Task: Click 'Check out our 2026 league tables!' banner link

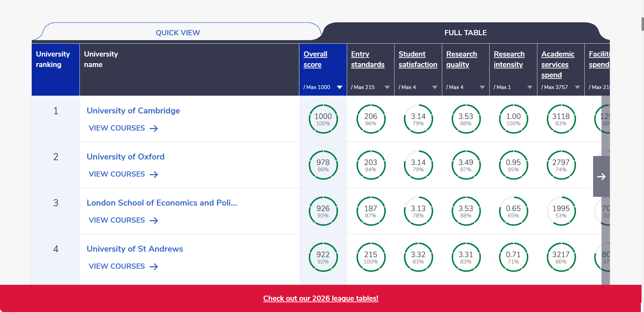Action: (x=321, y=298)
